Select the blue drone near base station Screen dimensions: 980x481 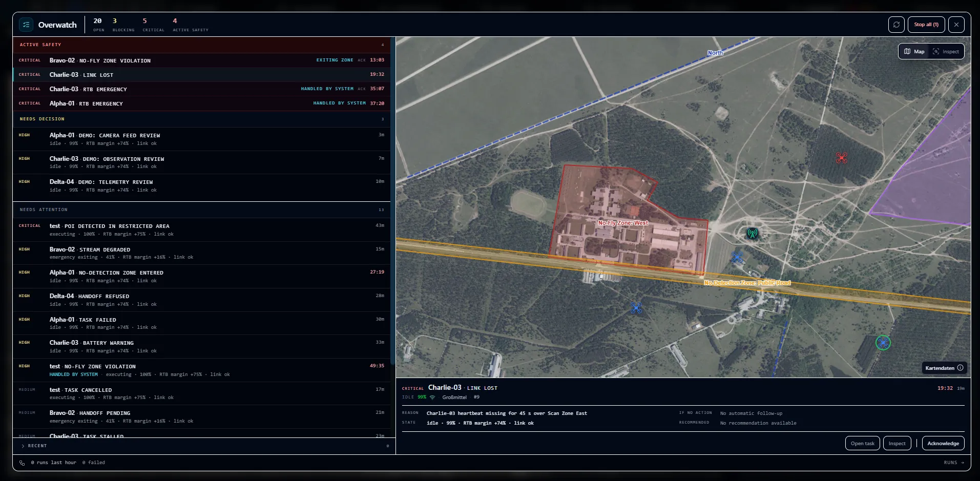coord(737,257)
